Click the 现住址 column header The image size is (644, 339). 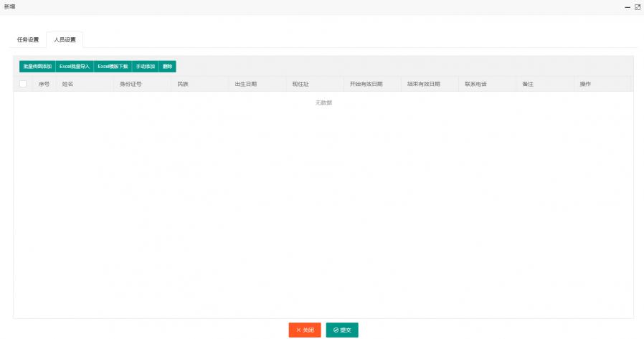[300, 84]
